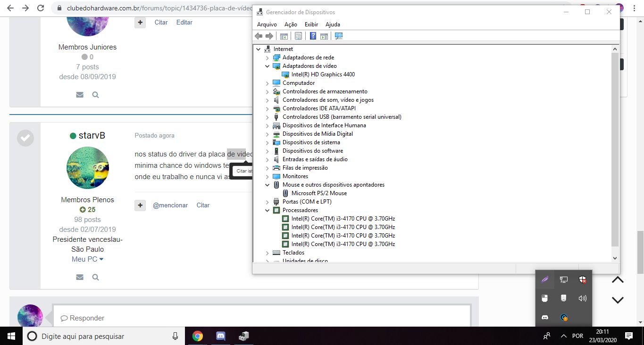This screenshot has width=644, height=345.
Task: Click the scan for hardware changes icon
Action: [339, 36]
